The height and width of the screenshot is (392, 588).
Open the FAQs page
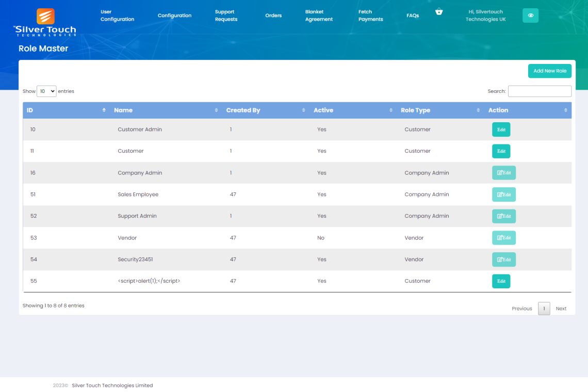[x=413, y=15]
